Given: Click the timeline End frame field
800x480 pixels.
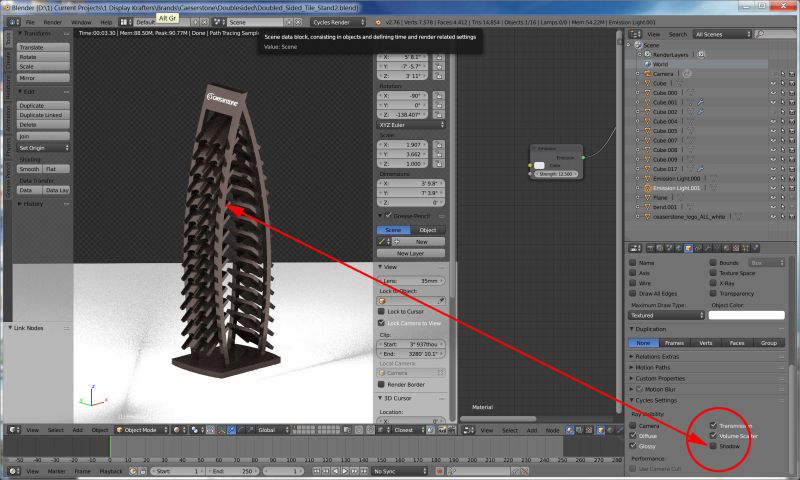Looking at the screenshot, I should tap(233, 471).
